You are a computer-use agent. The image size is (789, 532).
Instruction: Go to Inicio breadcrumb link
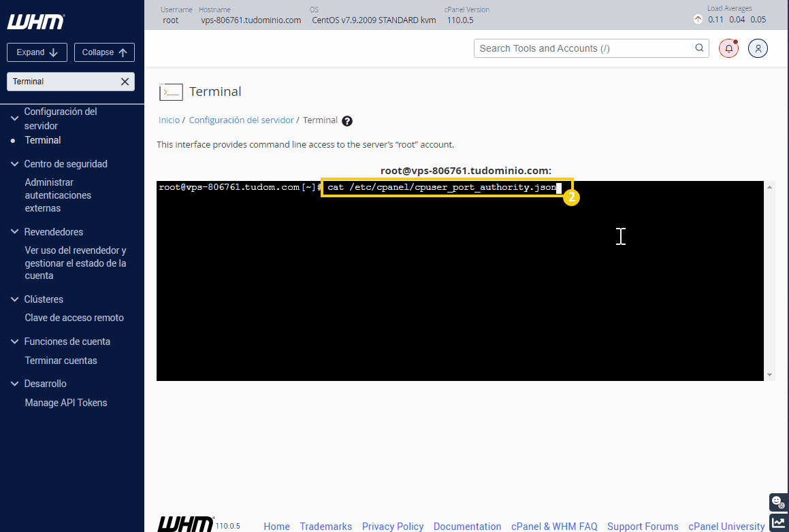169,120
